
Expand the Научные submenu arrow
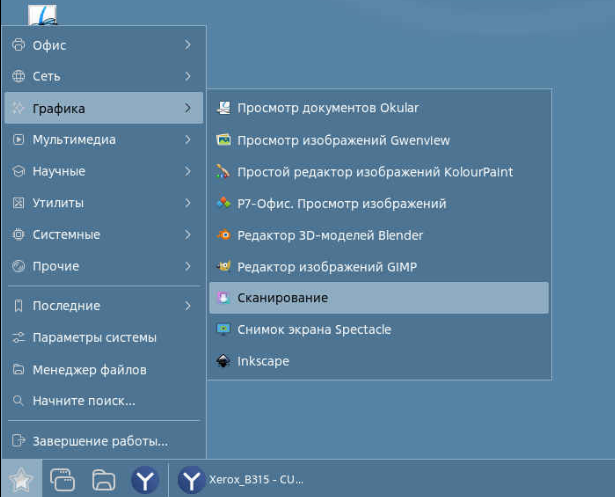pyautogui.click(x=188, y=171)
